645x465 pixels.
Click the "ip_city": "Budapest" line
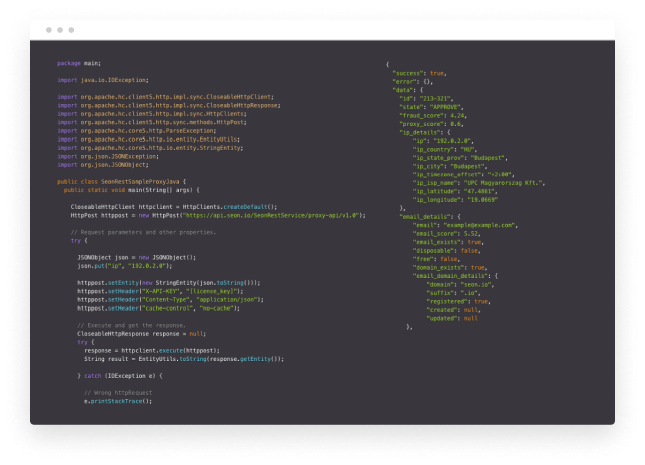450,166
